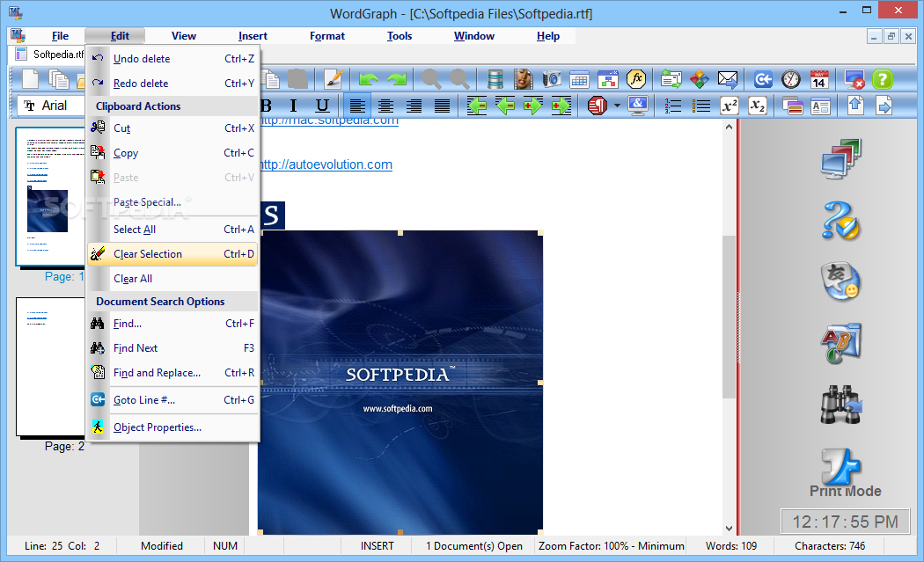
Task: Toggle underline formatting
Action: [322, 106]
